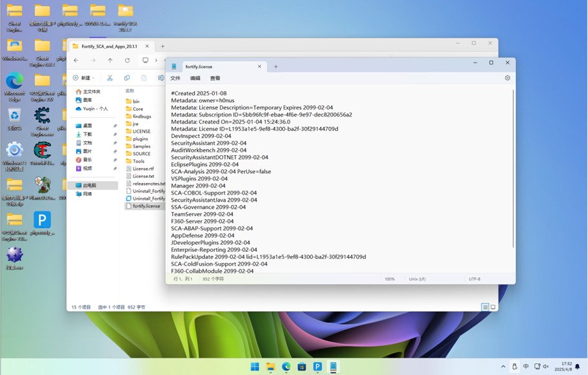Screen dimensions: 588x375
Task: Go back in File Explorer
Action: 76,61
